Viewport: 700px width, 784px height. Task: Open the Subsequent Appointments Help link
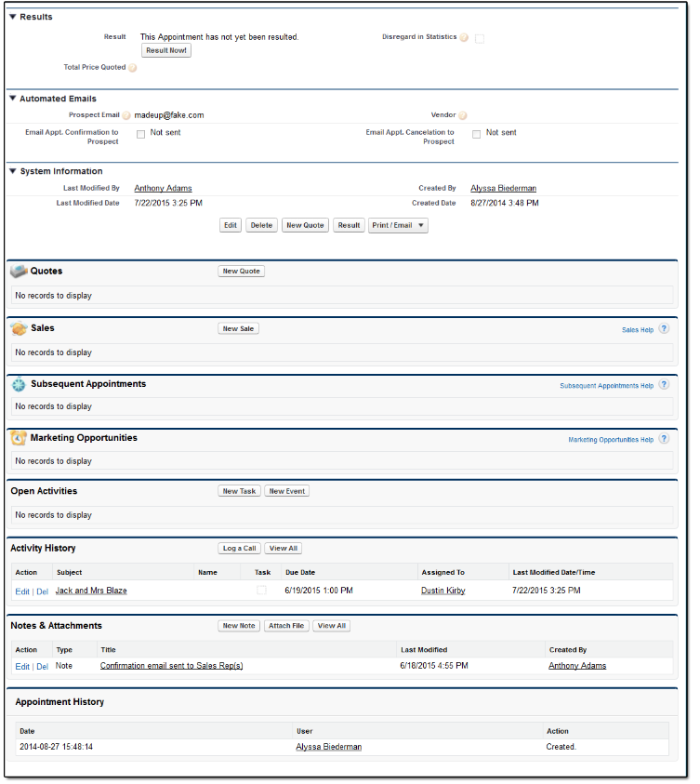pos(606,386)
